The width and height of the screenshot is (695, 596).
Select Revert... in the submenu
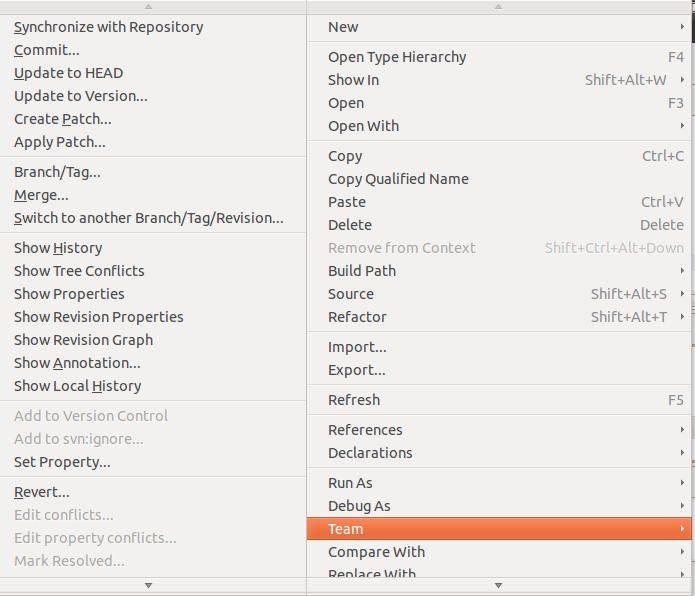click(x=42, y=492)
